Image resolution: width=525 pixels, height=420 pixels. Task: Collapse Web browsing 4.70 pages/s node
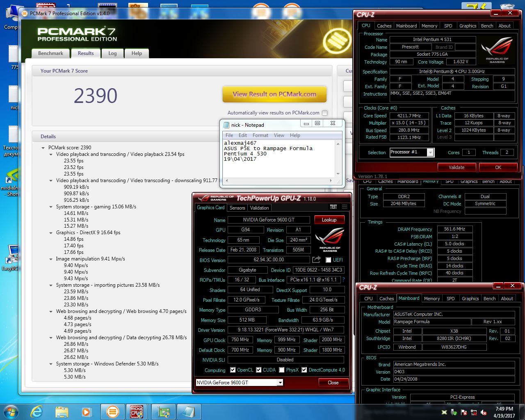tap(51, 312)
